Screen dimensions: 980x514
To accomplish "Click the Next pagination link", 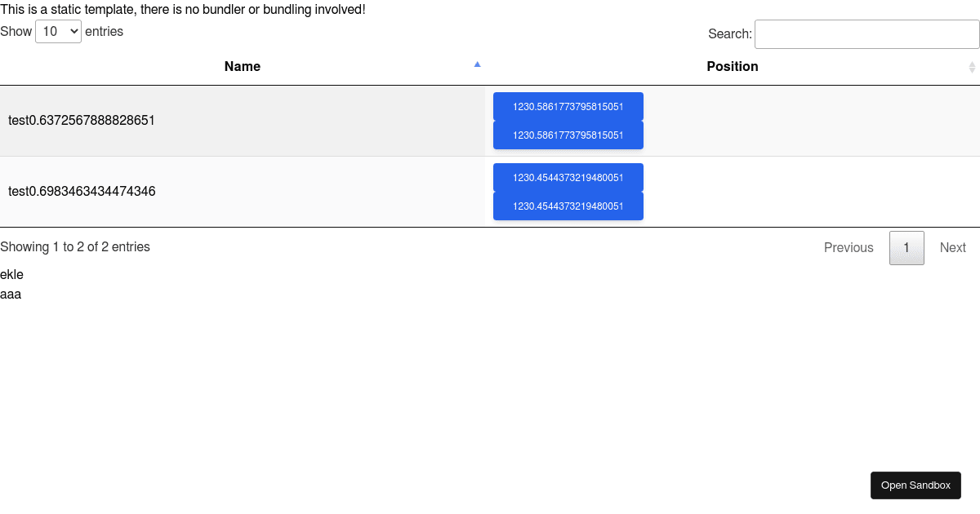I will (952, 247).
